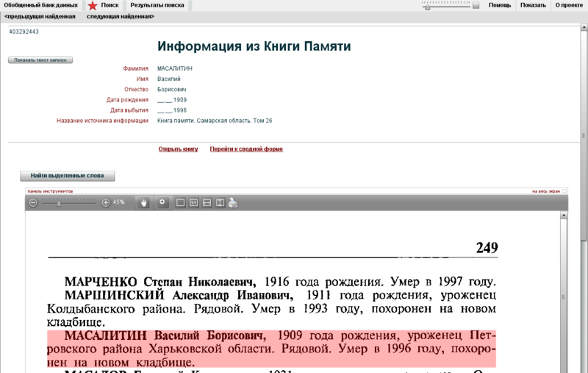Viewport: 588px width, 373px height.
Task: Click the fit to height icon
Action: tap(220, 203)
